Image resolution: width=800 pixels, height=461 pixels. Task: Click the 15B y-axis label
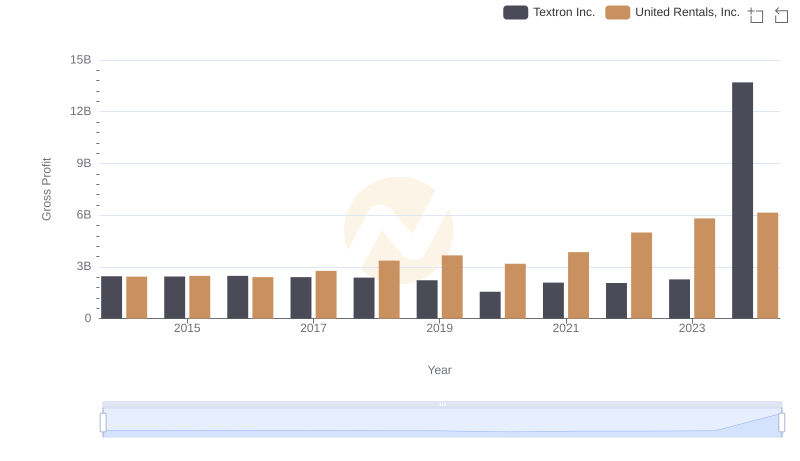tap(81, 60)
